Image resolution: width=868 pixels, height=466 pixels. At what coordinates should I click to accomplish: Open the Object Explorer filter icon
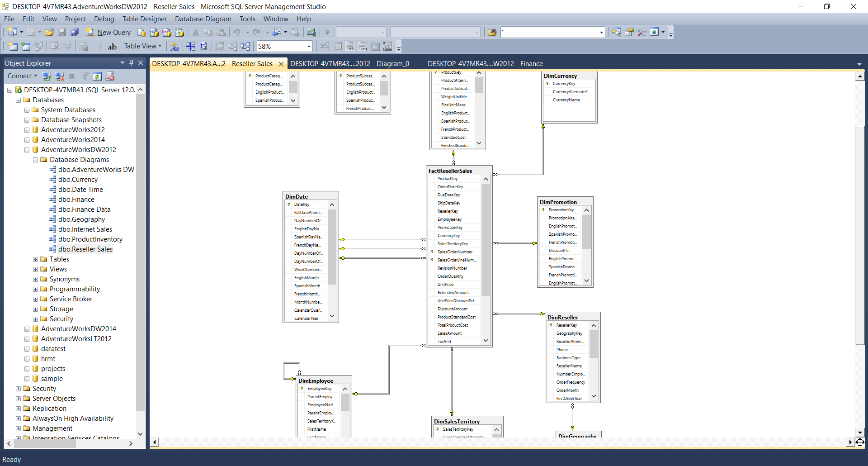click(x=85, y=76)
